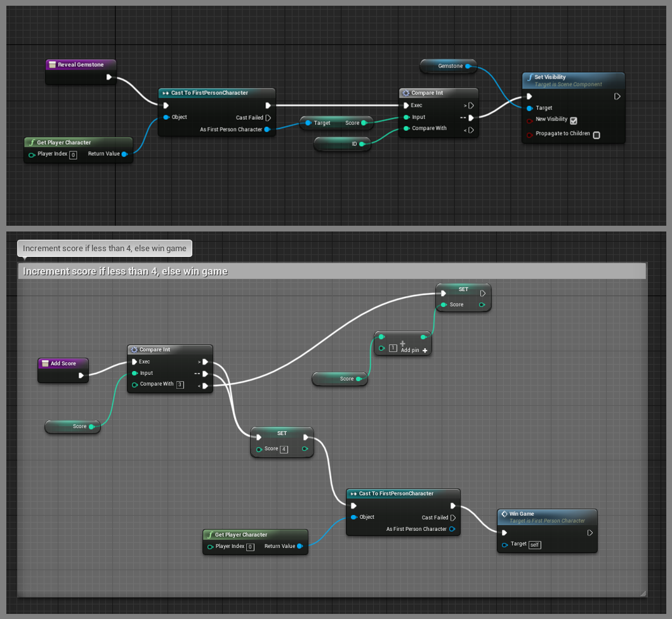
Task: Click the Gemstone variable output pin
Action: [468, 66]
